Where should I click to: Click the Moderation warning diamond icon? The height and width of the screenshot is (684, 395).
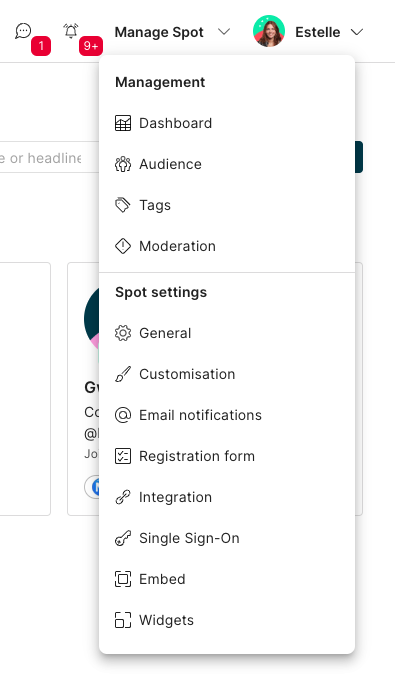click(x=123, y=246)
